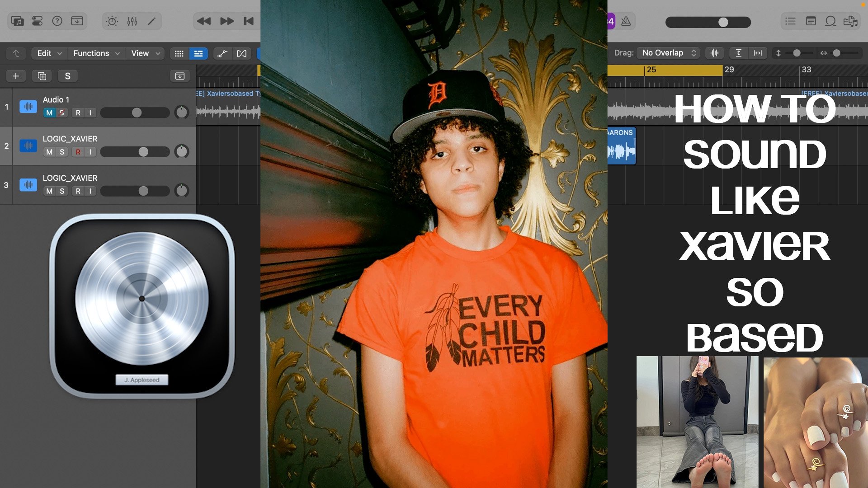Open the Loop Browser icon
The width and height of the screenshot is (868, 488).
click(830, 21)
